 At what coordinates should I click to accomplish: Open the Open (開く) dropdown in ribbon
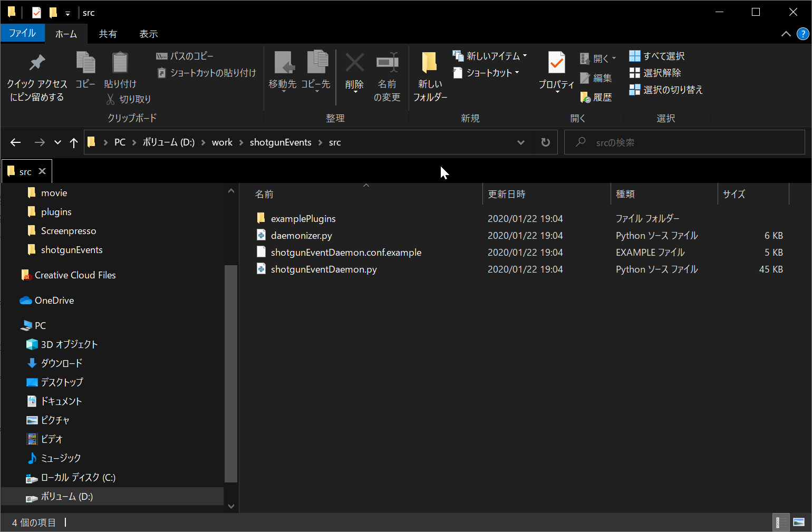click(x=598, y=59)
